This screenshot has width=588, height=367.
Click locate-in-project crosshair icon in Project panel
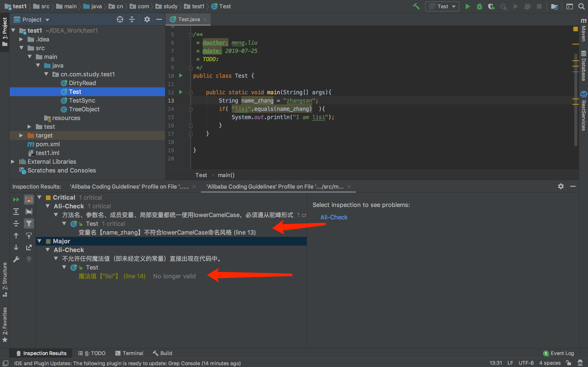(120, 19)
